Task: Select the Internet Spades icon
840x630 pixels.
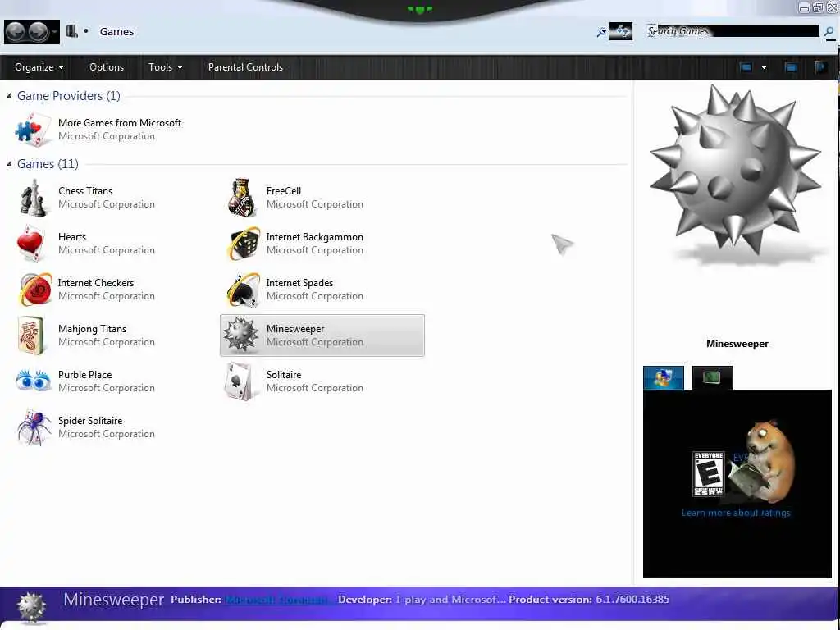Action: click(x=243, y=290)
